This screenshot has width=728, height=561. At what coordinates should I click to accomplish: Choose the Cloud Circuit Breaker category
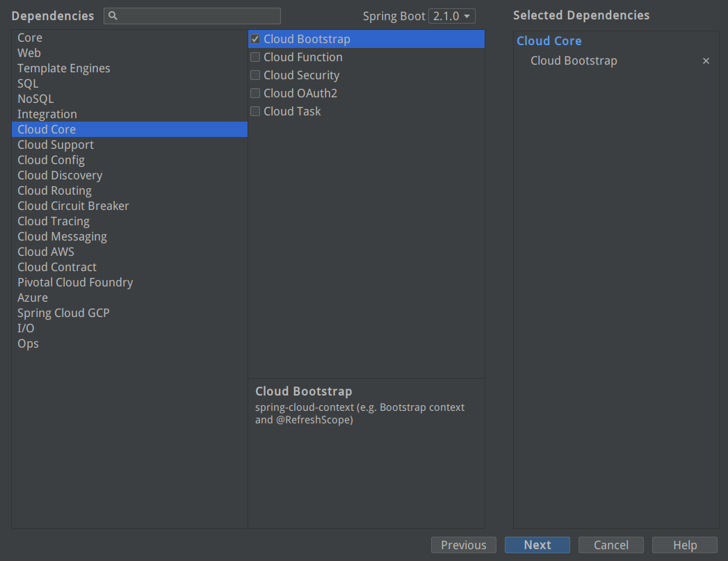coord(129,206)
